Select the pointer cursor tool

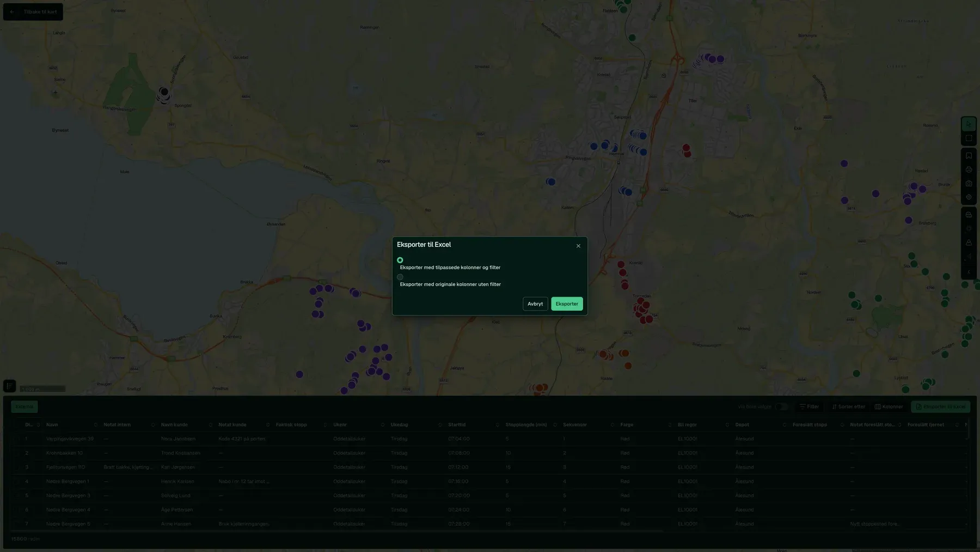(969, 124)
